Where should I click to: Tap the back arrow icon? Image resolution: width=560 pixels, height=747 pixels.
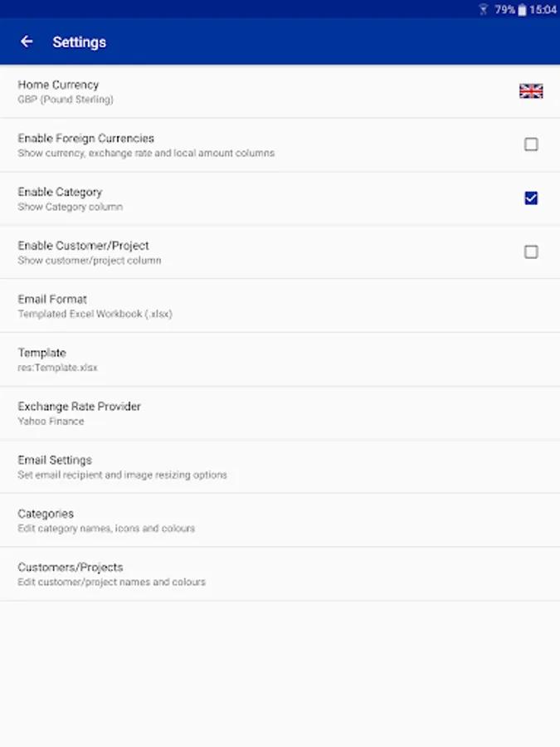pyautogui.click(x=27, y=41)
